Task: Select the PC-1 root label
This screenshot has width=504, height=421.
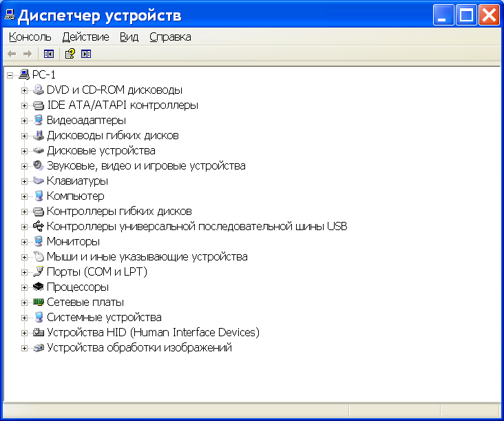Action: (43, 74)
